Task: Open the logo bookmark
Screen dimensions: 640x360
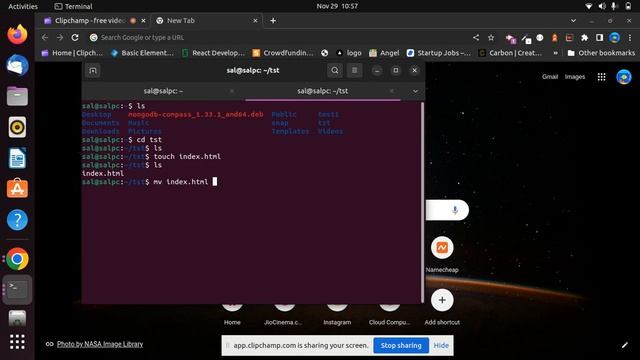Action: [x=349, y=53]
